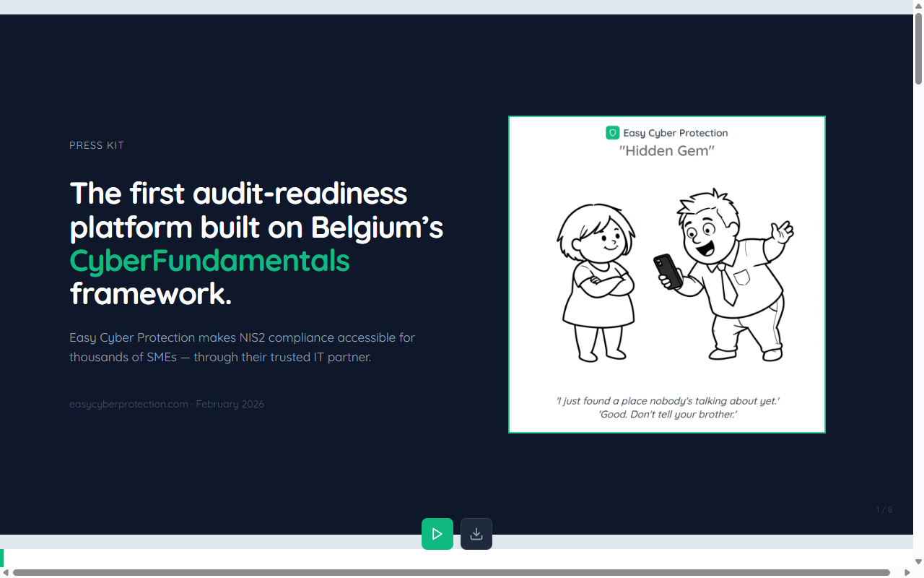Click the excited boy cartoon character
The width and height of the screenshot is (924, 578).
pyautogui.click(x=729, y=275)
